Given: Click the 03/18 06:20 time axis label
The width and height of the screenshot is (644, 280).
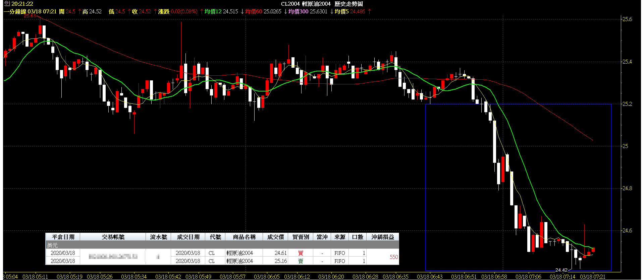Looking at the screenshot, I should pyautogui.click(x=331, y=277).
